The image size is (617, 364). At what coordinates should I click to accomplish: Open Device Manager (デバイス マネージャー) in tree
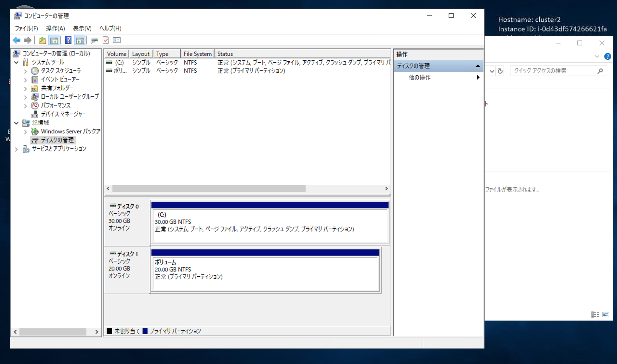pyautogui.click(x=63, y=114)
